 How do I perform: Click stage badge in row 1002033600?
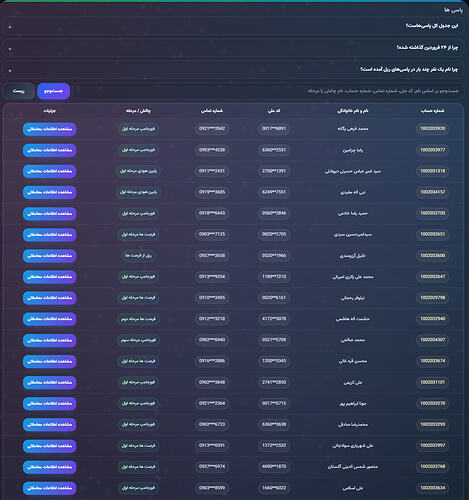[138, 256]
